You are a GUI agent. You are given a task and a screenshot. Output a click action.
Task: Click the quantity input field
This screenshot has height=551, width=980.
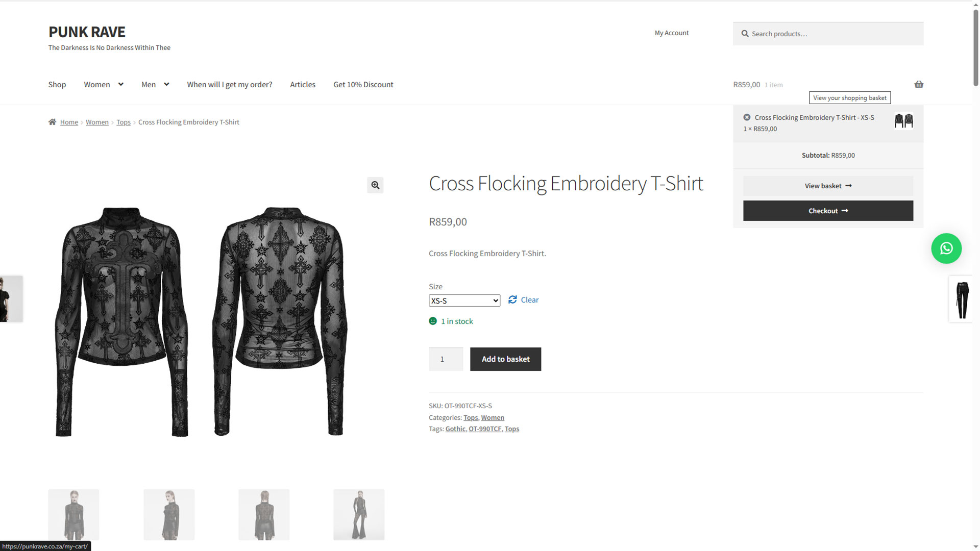[446, 359]
